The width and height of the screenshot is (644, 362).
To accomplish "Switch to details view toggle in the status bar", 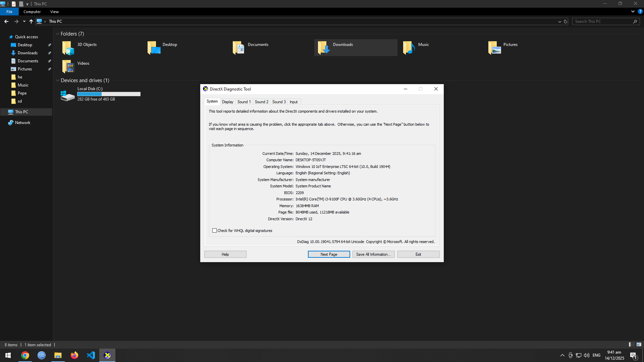I will point(631,345).
